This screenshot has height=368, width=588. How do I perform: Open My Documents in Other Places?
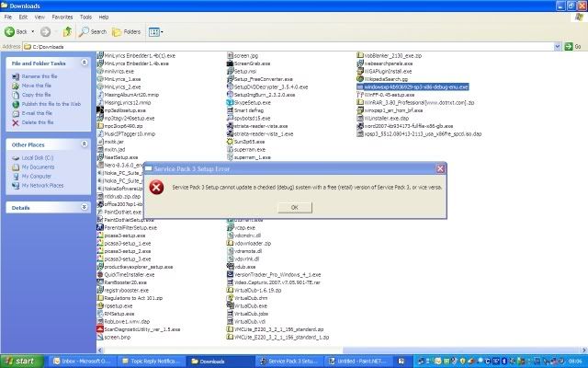coord(38,167)
